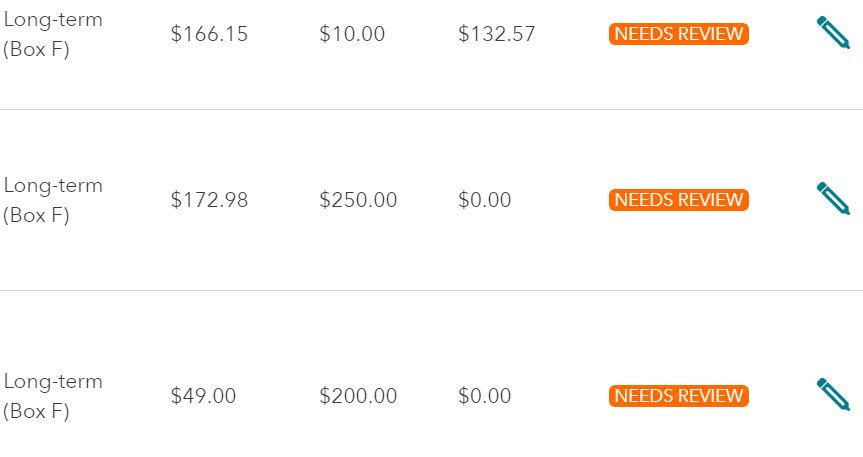This screenshot has width=863, height=457.
Task: Select the $250.00 amount
Action: click(358, 200)
